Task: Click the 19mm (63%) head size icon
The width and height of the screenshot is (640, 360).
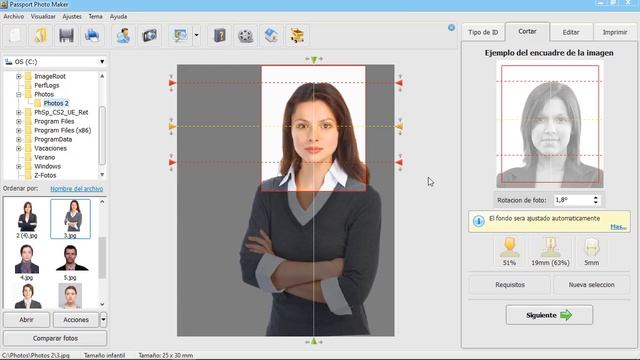Action: pyautogui.click(x=550, y=247)
